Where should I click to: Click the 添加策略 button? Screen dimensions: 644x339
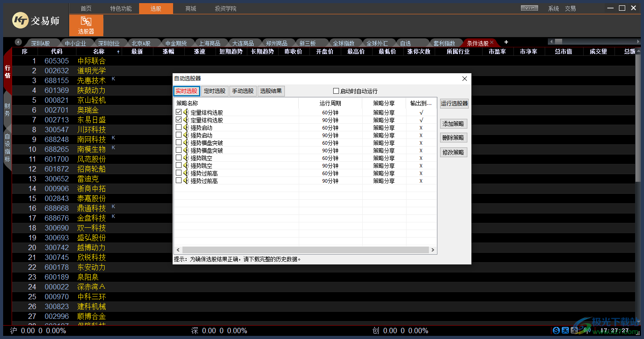pos(453,123)
